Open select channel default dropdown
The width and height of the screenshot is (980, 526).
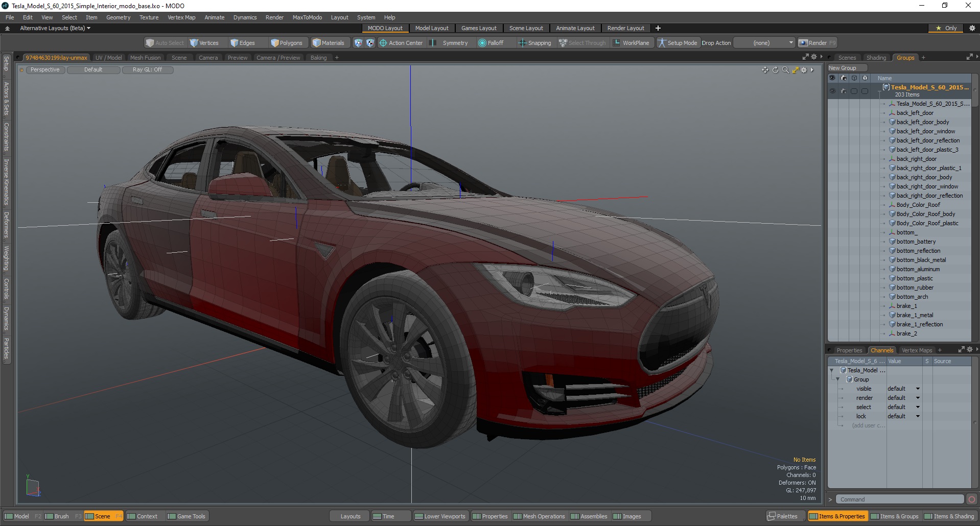(x=904, y=407)
